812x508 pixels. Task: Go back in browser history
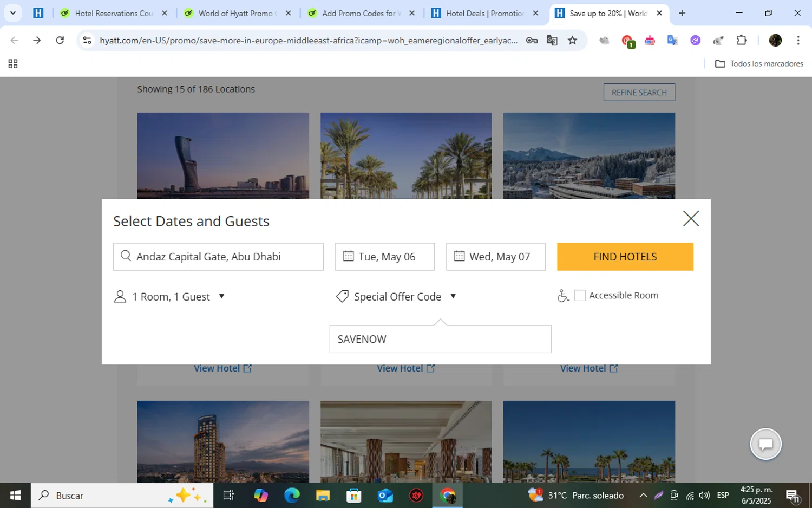[x=14, y=40]
